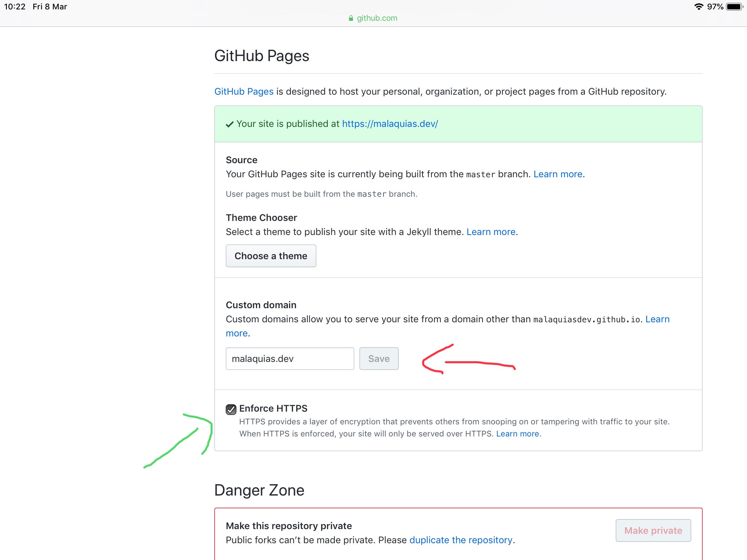Open published site https://malaquias.dev/

tap(390, 124)
